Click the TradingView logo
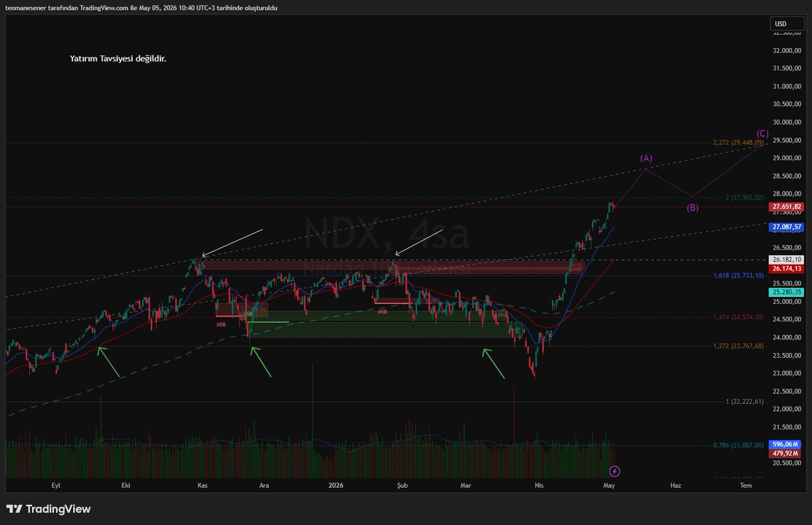 point(49,509)
